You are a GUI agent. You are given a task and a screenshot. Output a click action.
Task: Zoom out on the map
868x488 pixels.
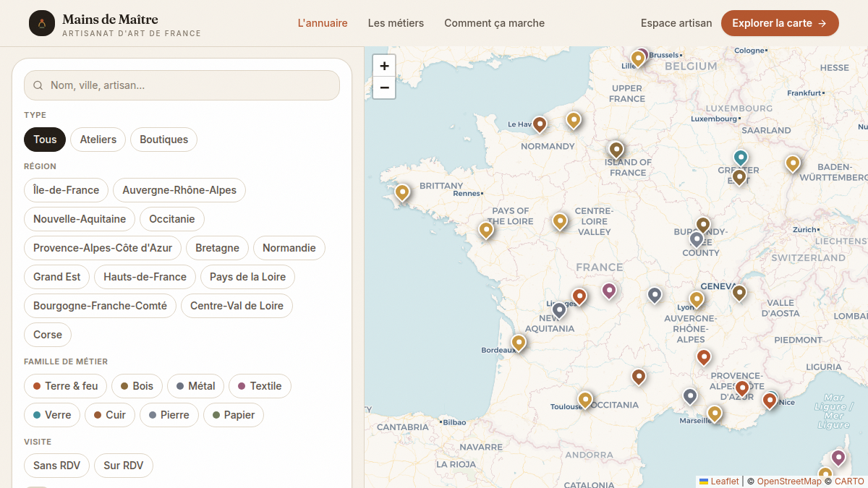click(x=384, y=88)
